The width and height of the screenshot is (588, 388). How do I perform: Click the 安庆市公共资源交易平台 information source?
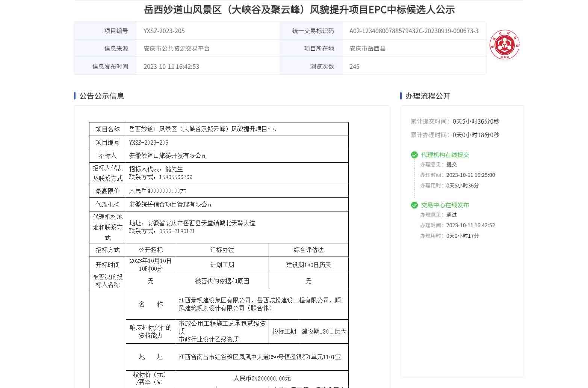(x=177, y=48)
